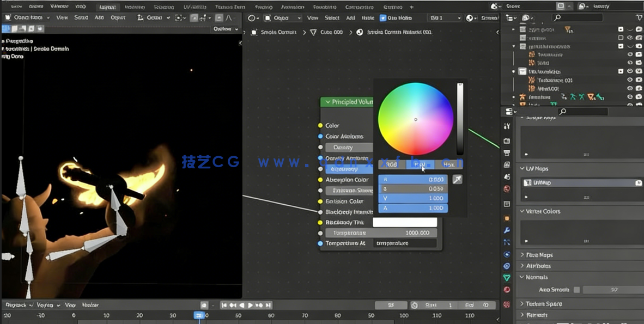
Task: Click the RGB button in the color picker
Action: click(x=391, y=164)
